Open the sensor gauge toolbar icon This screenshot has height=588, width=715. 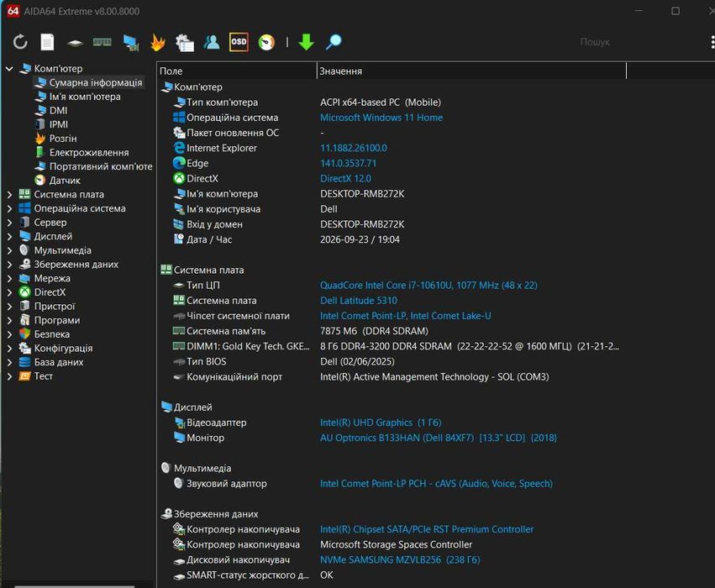pos(266,42)
